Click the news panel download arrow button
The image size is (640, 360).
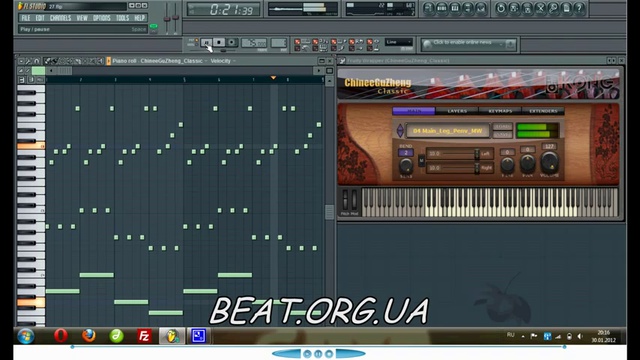click(510, 44)
